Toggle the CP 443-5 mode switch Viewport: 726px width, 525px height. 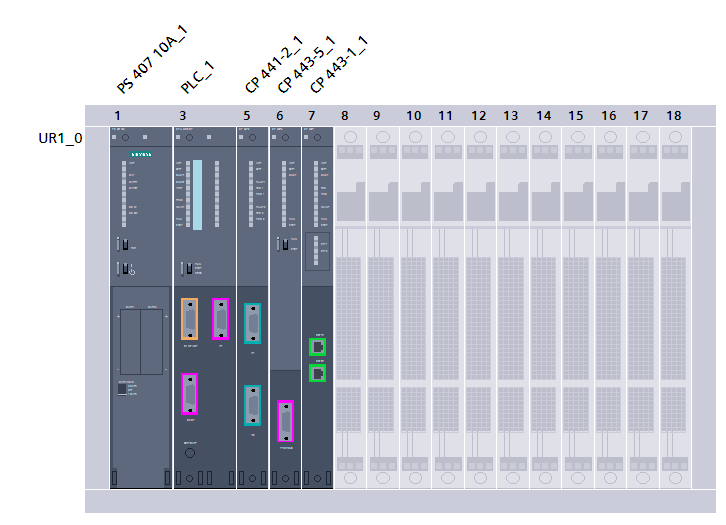(x=284, y=244)
